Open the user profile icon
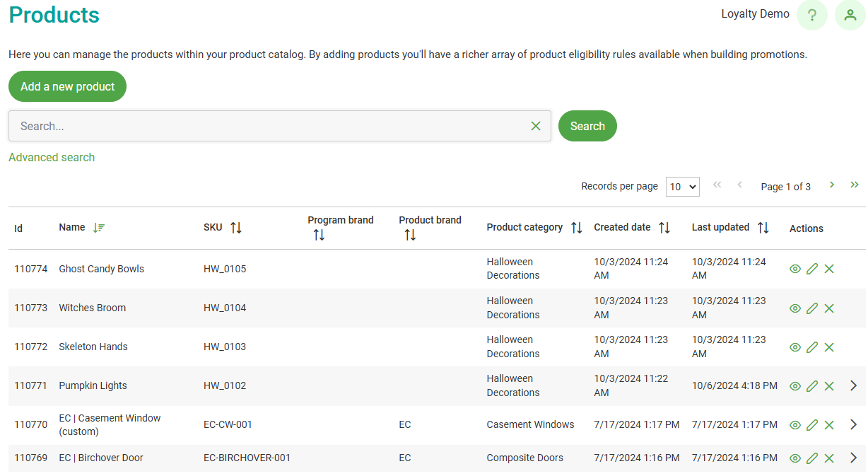 (850, 15)
